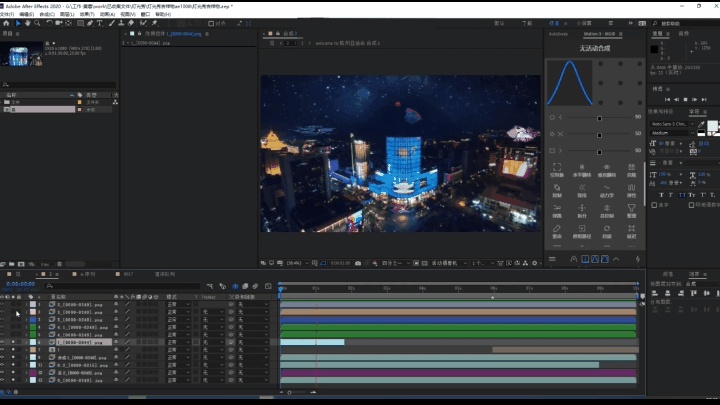The image size is (720, 405).
Task: Open the Noto Sans font family dropdown
Action: [673, 124]
